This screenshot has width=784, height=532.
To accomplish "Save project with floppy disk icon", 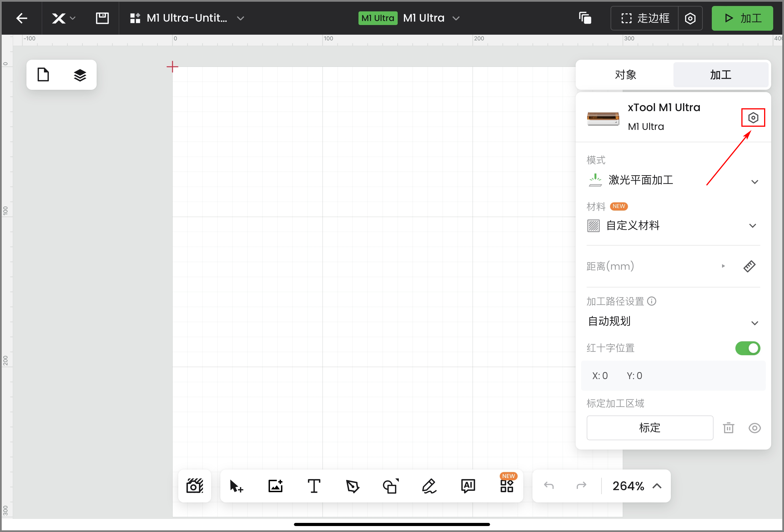I will 102,18.
